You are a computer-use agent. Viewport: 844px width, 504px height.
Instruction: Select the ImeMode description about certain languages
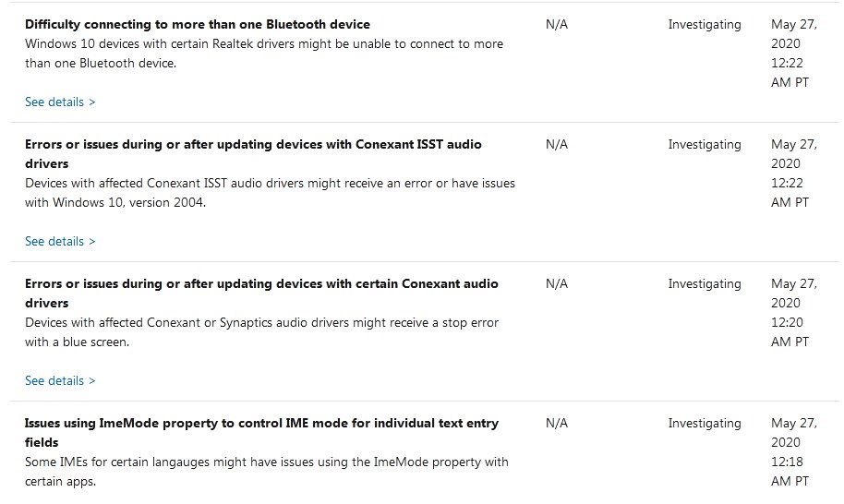click(x=267, y=471)
